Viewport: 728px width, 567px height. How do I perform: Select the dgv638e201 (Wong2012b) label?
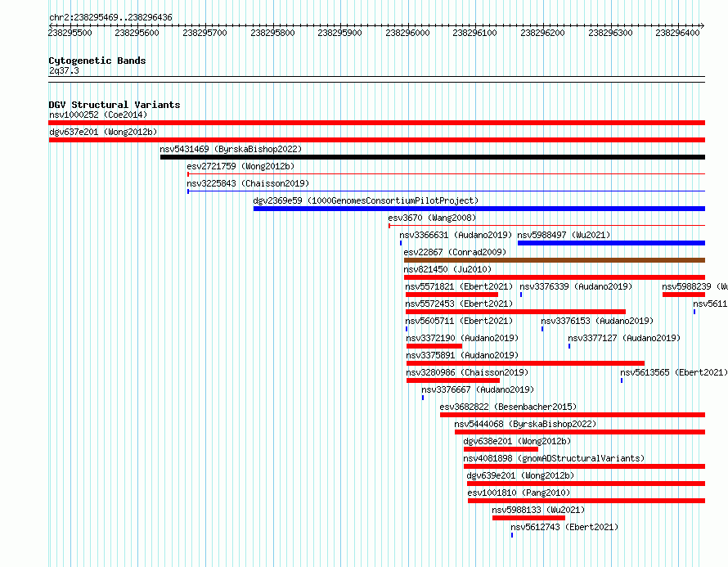pyautogui.click(x=517, y=441)
